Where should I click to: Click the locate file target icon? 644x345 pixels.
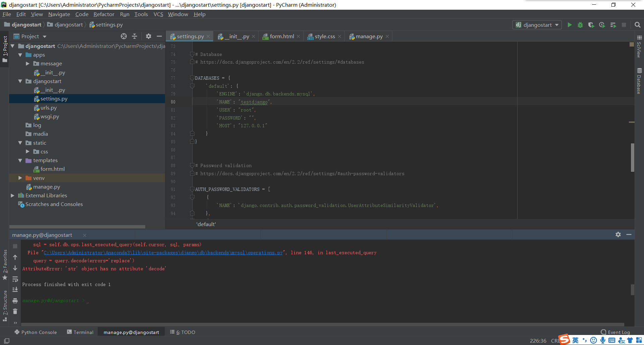pyautogui.click(x=124, y=36)
